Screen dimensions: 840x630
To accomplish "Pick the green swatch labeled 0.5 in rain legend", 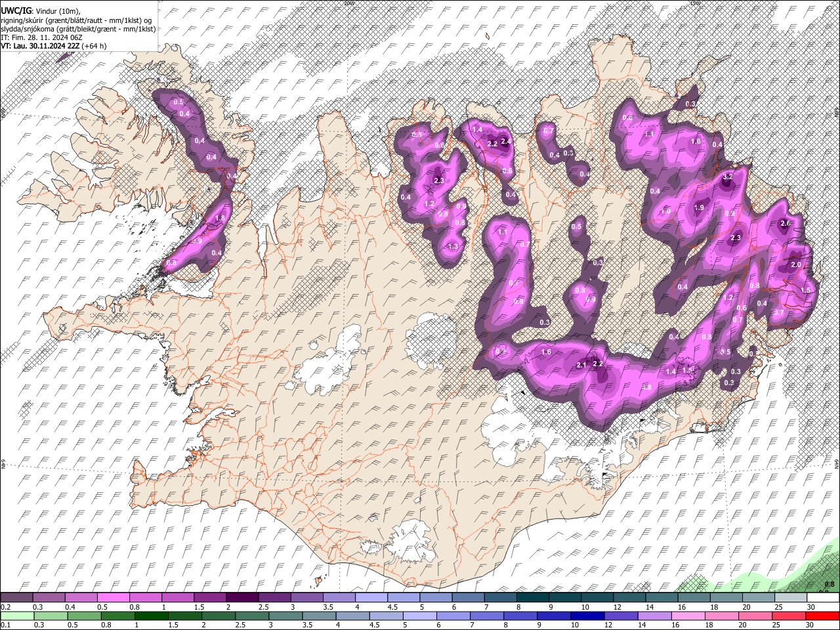I will point(84,616).
